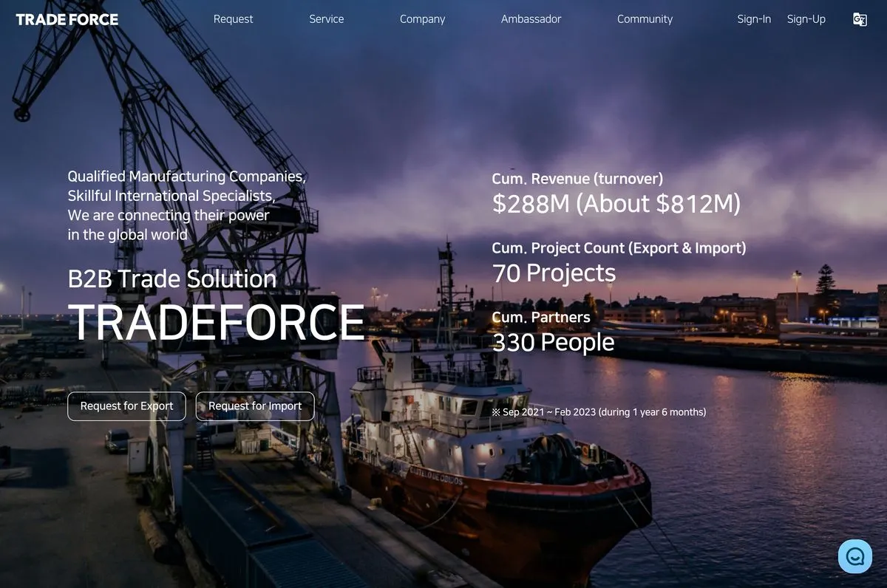The image size is (887, 588).
Task: Click the 330 People statistic
Action: click(553, 342)
